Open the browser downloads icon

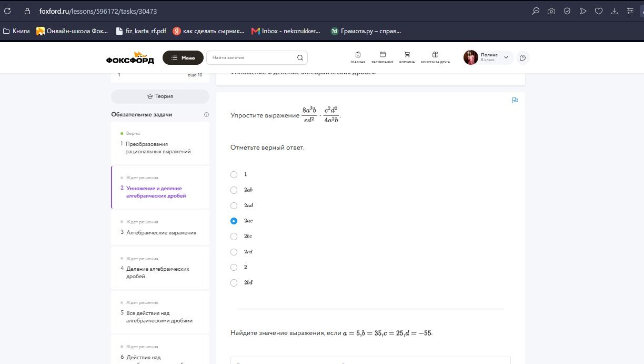coord(615,11)
